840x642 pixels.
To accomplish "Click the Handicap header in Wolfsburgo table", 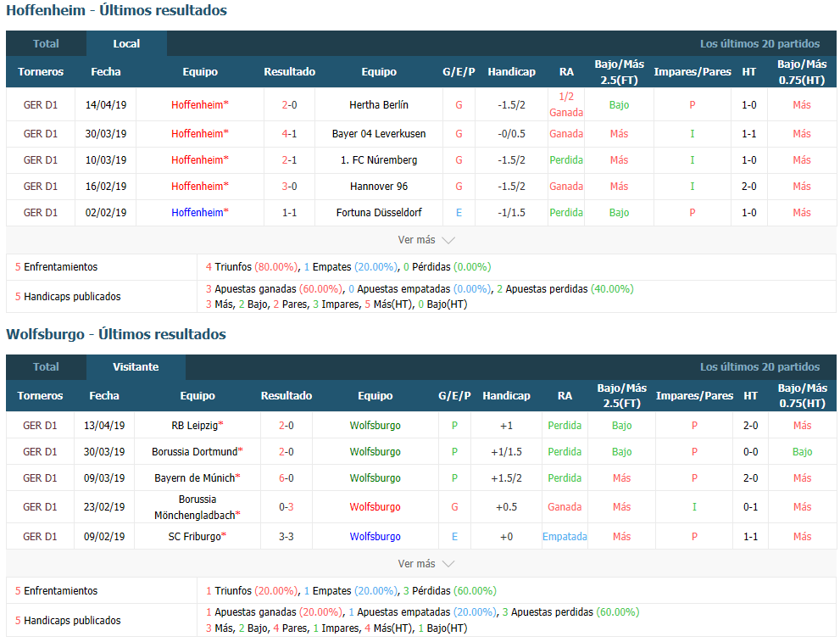I will 506,396.
